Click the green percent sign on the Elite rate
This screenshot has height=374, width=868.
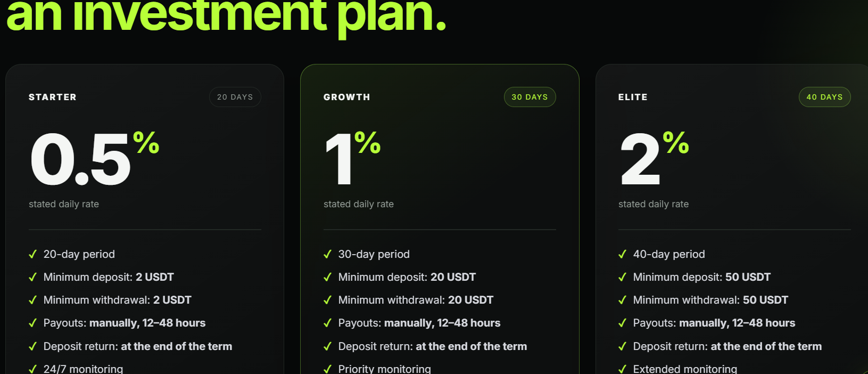pyautogui.click(x=676, y=143)
